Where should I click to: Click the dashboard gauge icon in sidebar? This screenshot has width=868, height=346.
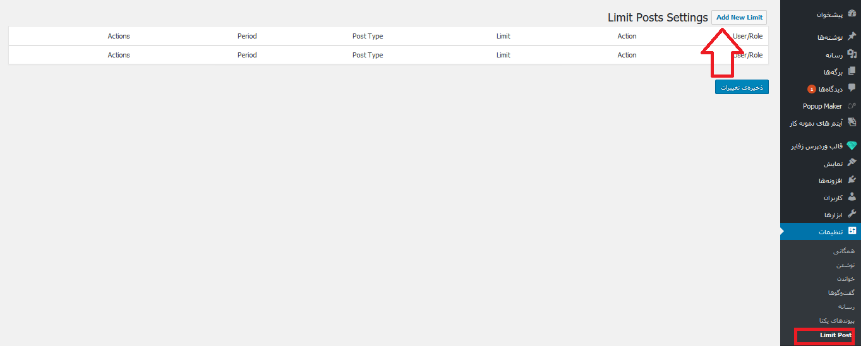(x=852, y=13)
